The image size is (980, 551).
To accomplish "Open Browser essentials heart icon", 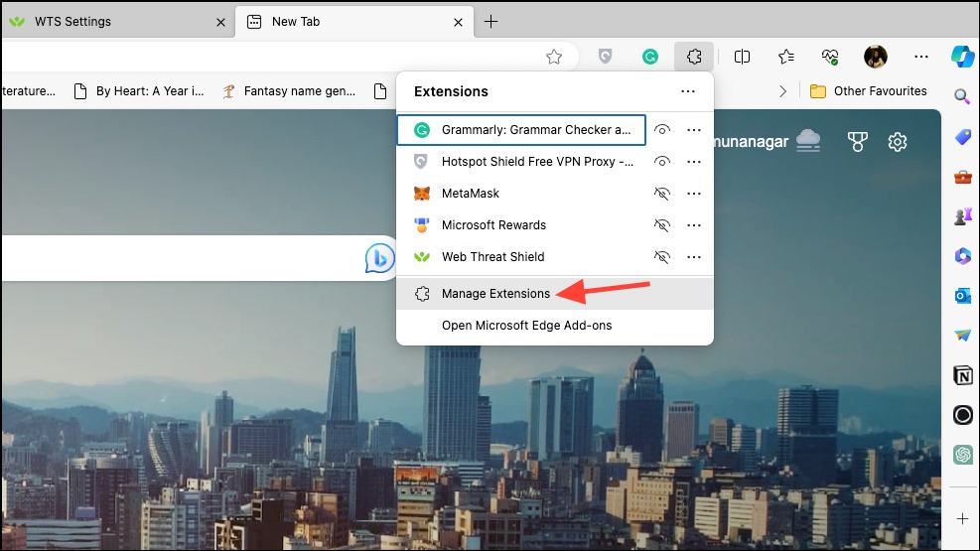I will click(x=830, y=57).
